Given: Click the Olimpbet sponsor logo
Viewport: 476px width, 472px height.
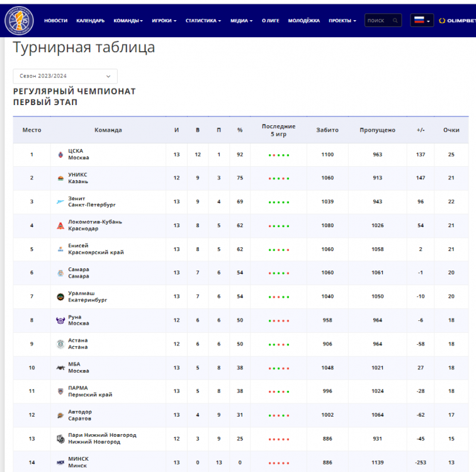Looking at the screenshot, I should point(457,21).
